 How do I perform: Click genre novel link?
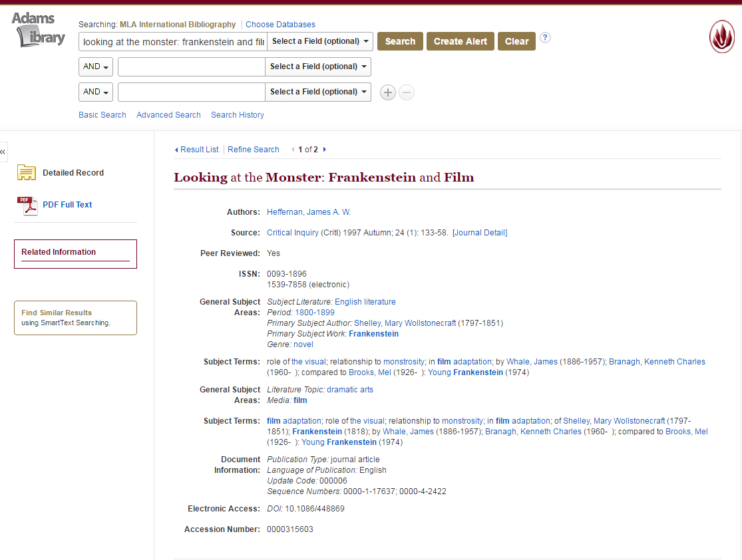point(303,345)
